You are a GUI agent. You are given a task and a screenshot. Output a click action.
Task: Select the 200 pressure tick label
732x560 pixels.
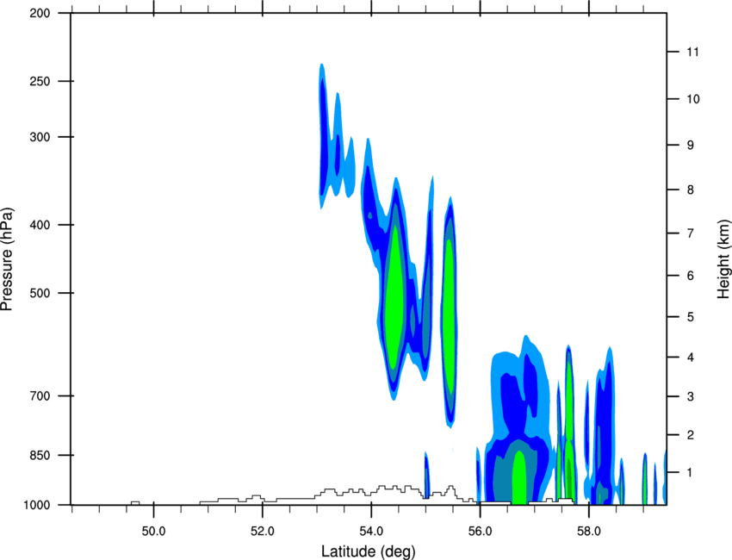(40, 13)
